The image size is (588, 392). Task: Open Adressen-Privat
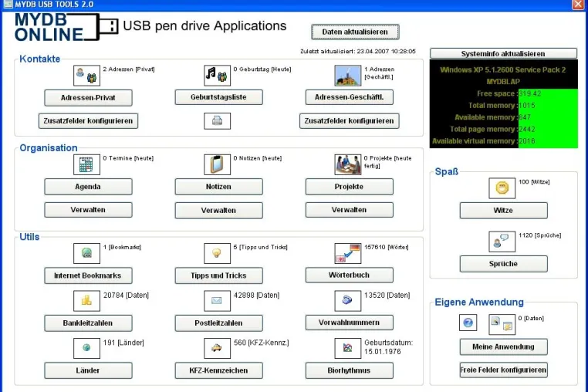coord(88,97)
